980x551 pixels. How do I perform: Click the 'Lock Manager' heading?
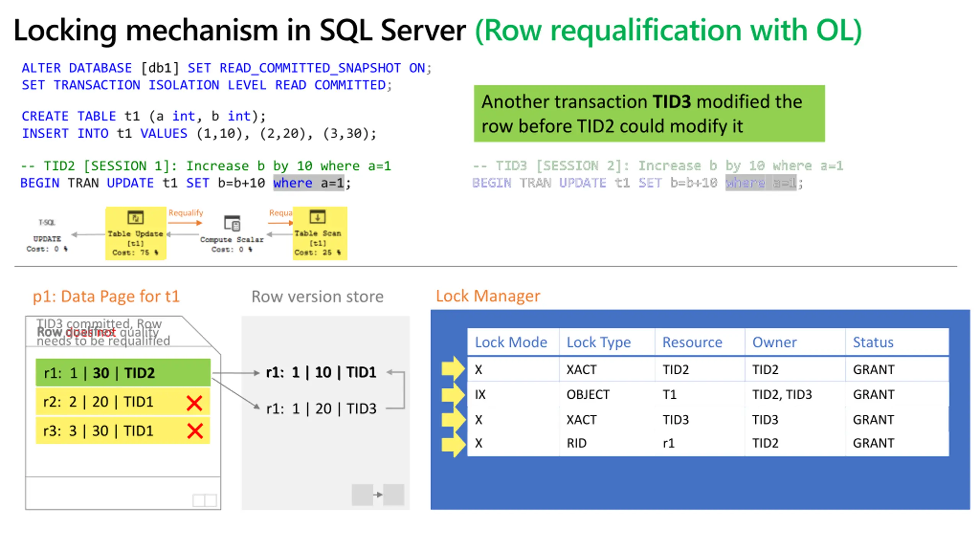pyautogui.click(x=488, y=296)
